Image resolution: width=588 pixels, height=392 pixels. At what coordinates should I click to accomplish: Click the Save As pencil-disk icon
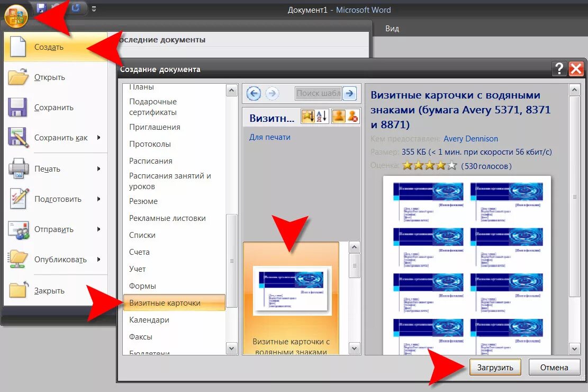pos(19,138)
